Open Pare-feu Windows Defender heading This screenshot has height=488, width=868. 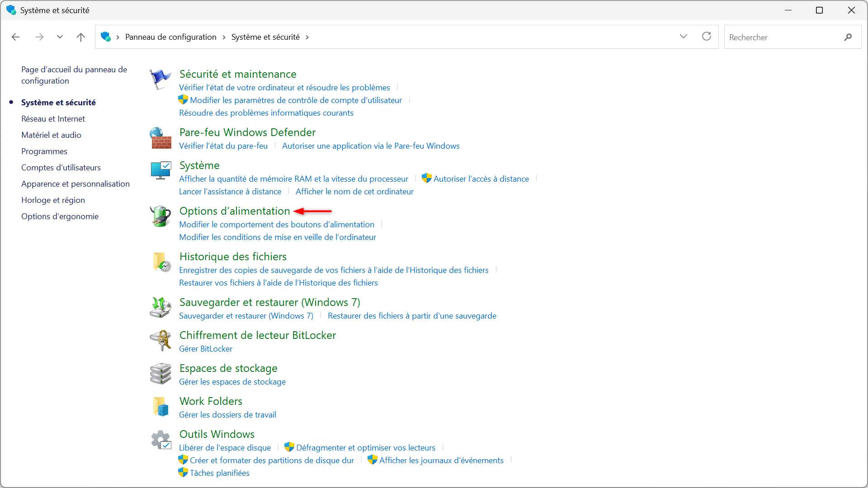pyautogui.click(x=247, y=132)
